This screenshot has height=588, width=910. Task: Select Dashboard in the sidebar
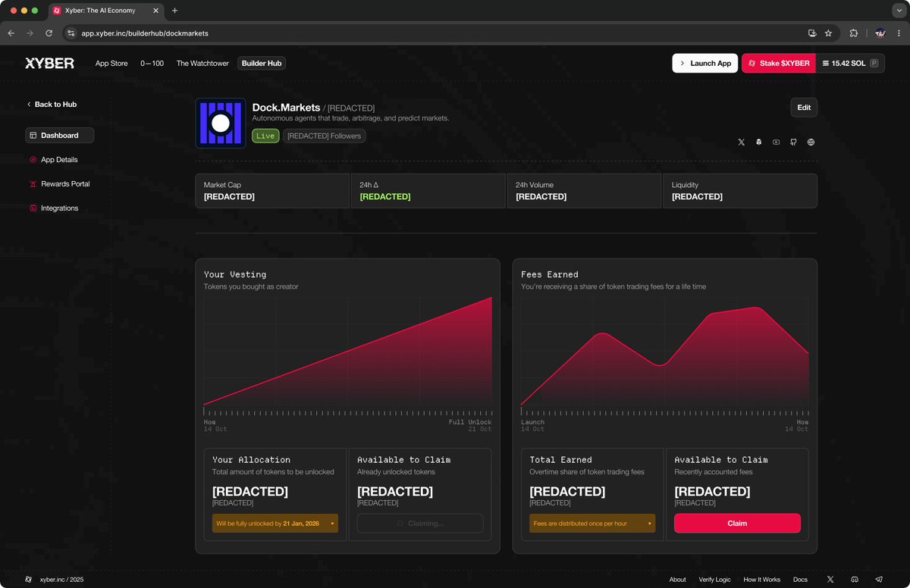point(60,136)
